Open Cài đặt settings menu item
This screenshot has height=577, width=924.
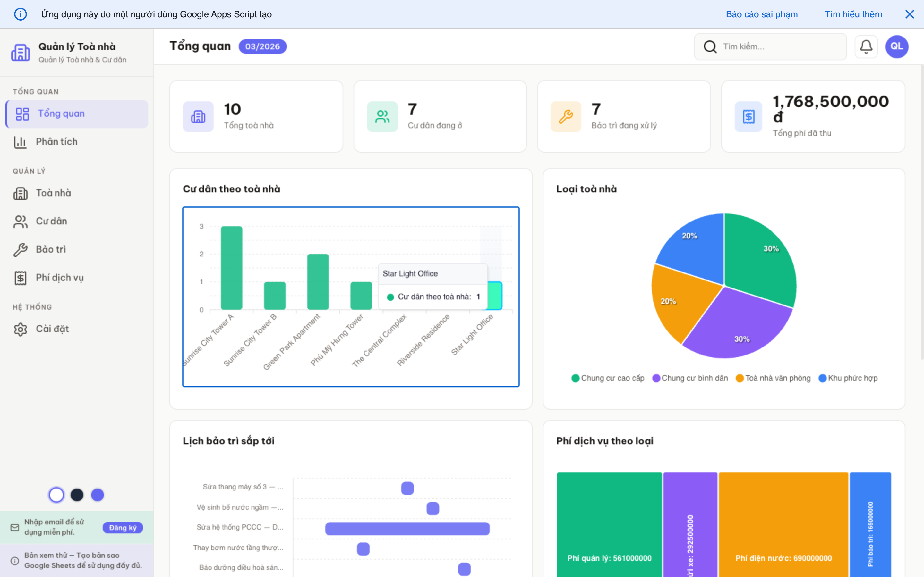tap(52, 329)
